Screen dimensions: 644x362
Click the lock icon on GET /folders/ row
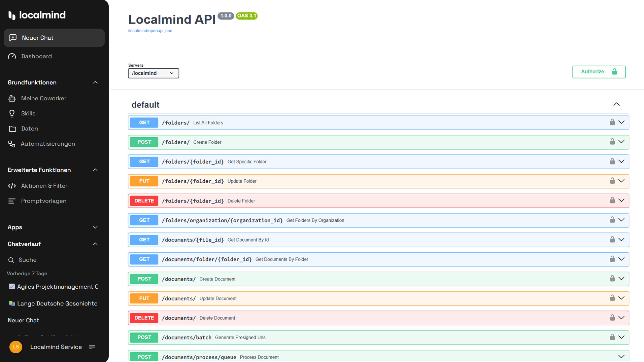[x=612, y=122]
